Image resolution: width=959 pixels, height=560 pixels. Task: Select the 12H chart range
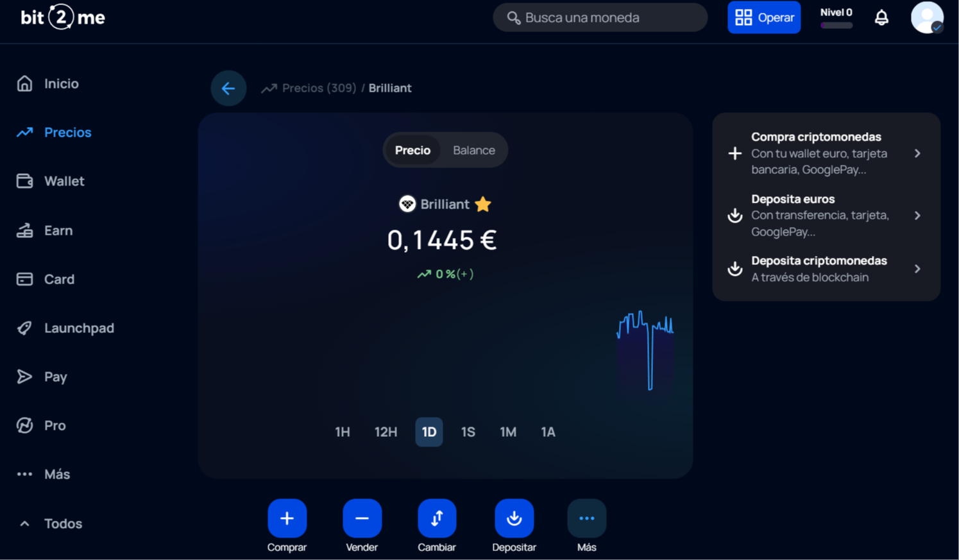pyautogui.click(x=386, y=432)
